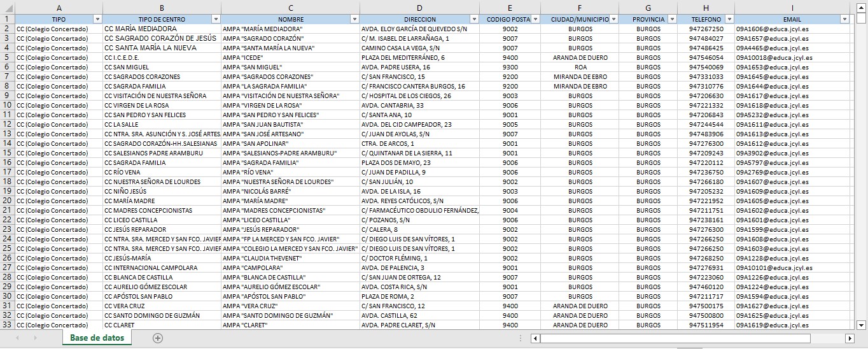This screenshot has width=868, height=349.
Task: Click the horizontal scroll left arrow
Action: [535, 338]
